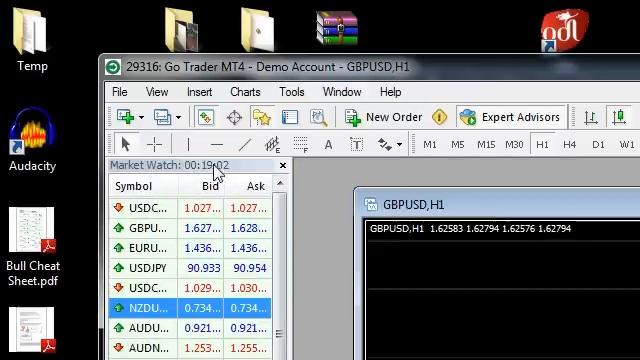
Task: Close the Market Watch panel
Action: (283, 165)
